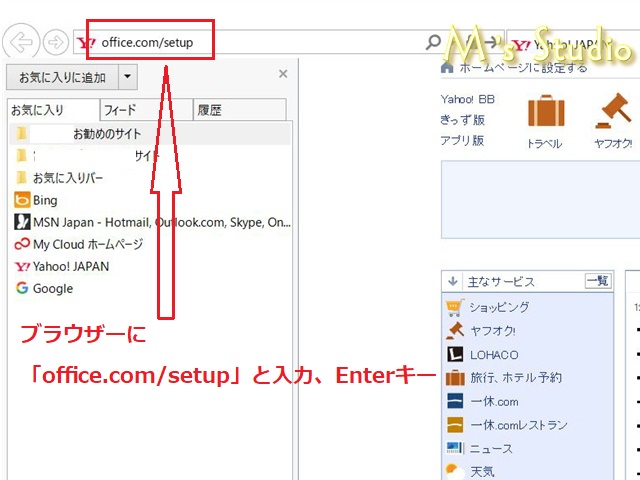
Task: Select the お気に入り tab
Action: (x=53, y=110)
